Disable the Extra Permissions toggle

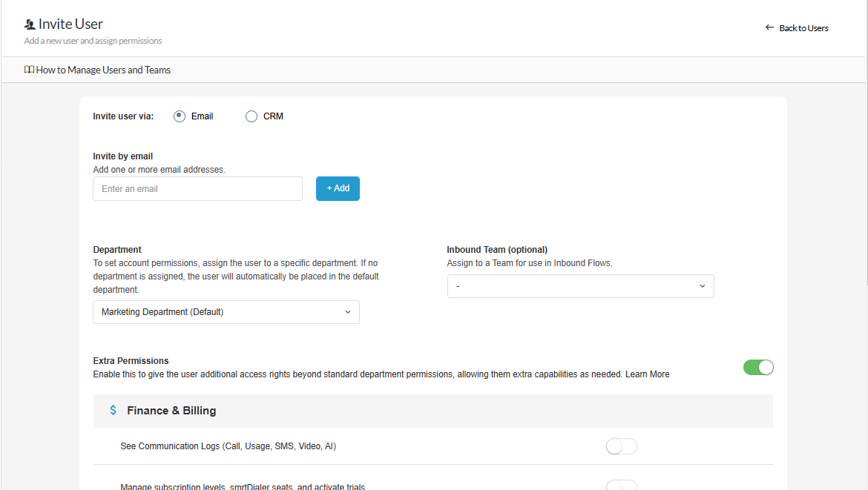[758, 367]
